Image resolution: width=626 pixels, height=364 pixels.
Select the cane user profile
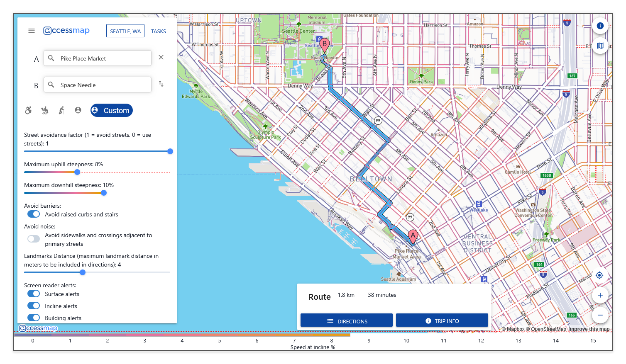[61, 110]
